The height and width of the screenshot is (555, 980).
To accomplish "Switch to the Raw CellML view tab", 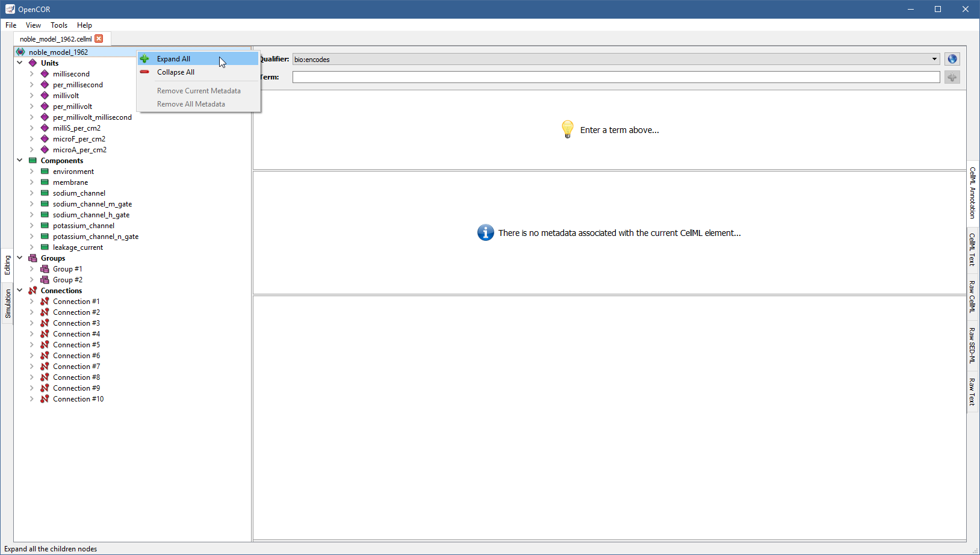I will click(x=972, y=296).
